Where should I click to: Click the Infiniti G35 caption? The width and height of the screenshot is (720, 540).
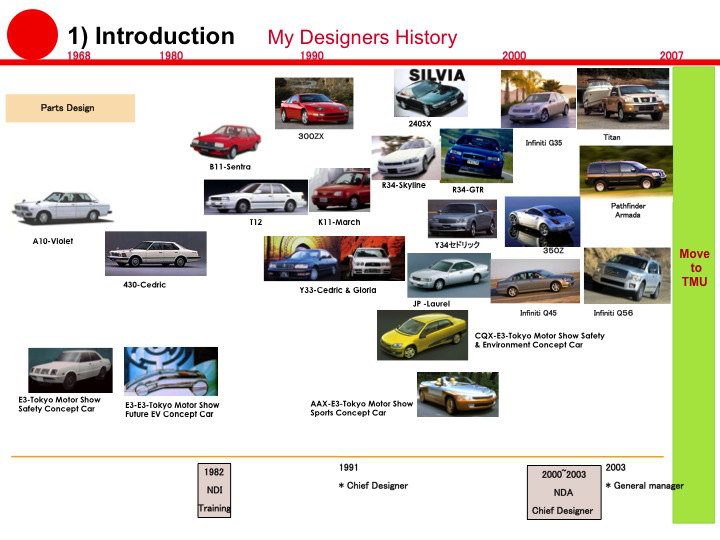pos(544,143)
